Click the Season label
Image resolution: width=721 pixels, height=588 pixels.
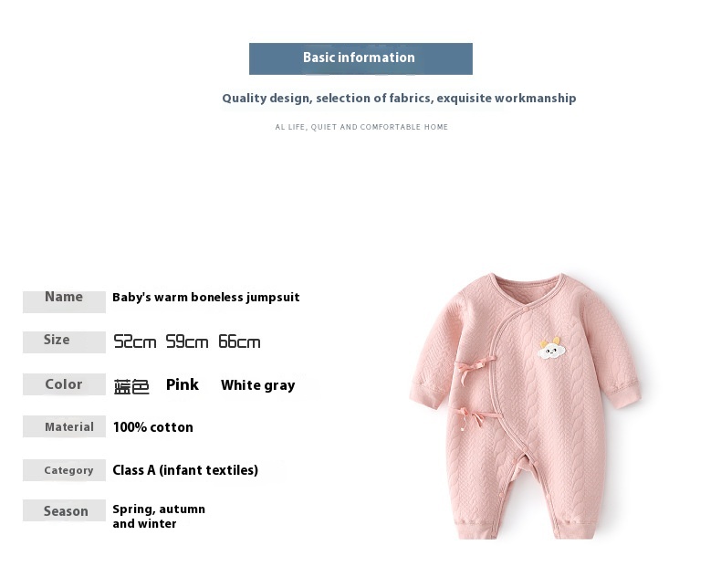coord(66,511)
